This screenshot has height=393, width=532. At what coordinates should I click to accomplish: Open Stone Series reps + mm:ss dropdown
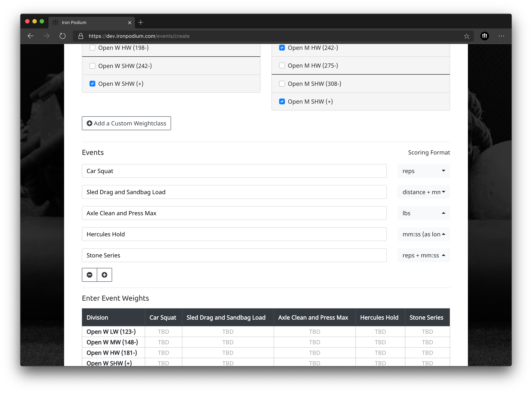(424, 255)
